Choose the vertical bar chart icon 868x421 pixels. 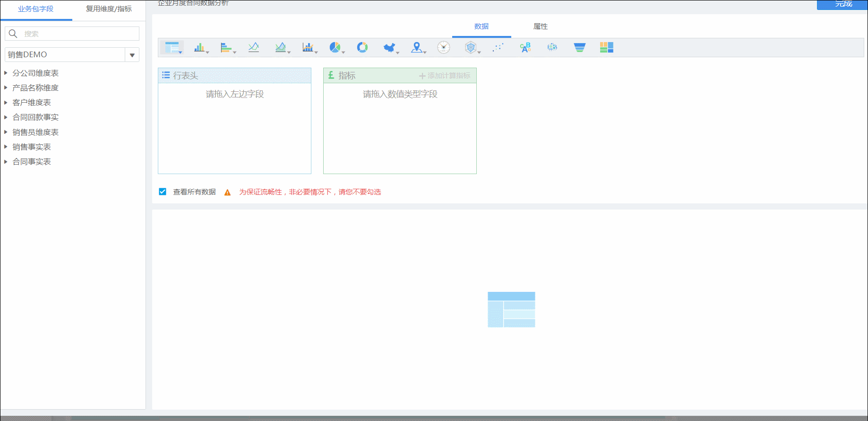click(199, 47)
